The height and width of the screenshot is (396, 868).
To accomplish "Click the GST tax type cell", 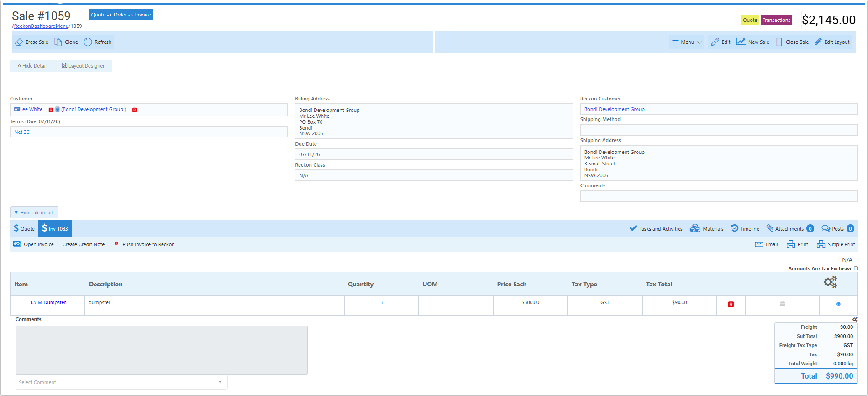I will tap(605, 305).
